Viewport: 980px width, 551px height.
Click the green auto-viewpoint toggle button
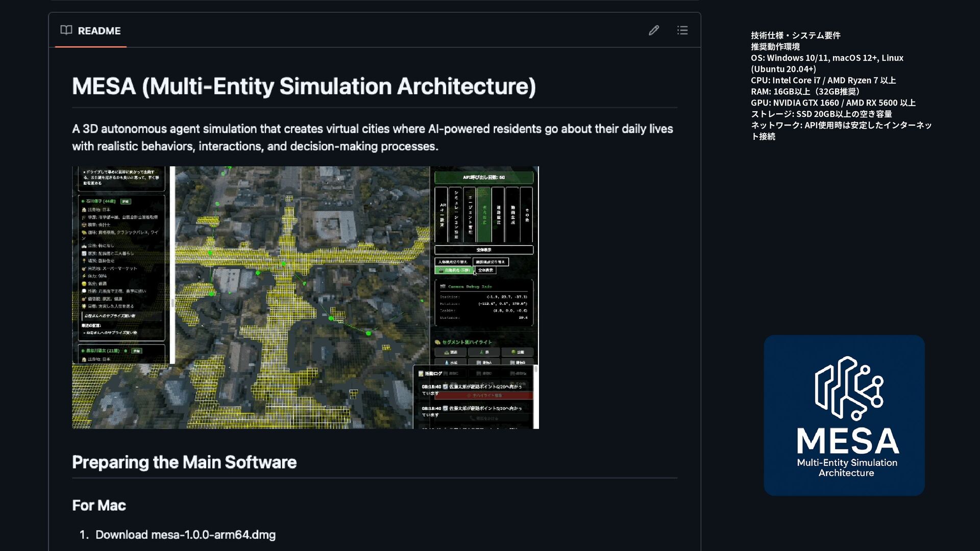pos(453,270)
